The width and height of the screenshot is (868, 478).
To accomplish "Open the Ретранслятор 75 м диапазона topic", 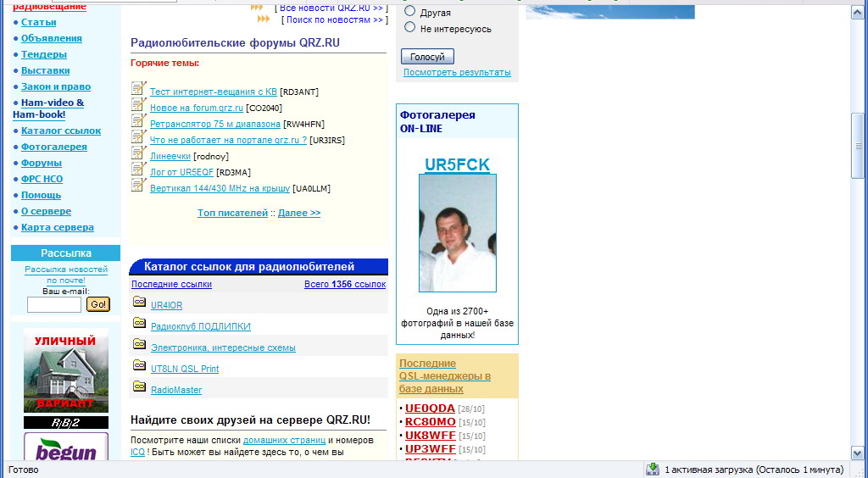I will pos(215,124).
